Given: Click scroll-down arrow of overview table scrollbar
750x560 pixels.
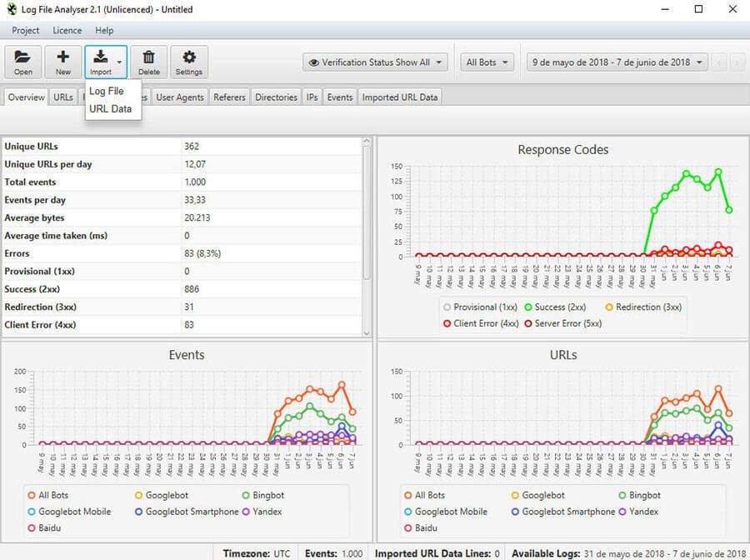Looking at the screenshot, I should [367, 332].
